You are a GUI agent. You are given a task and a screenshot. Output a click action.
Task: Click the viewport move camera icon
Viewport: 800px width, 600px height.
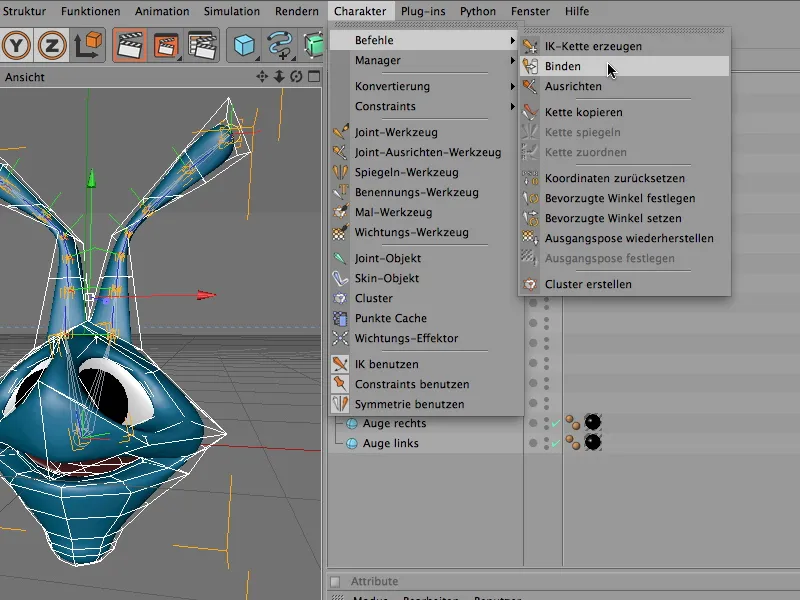tap(262, 77)
